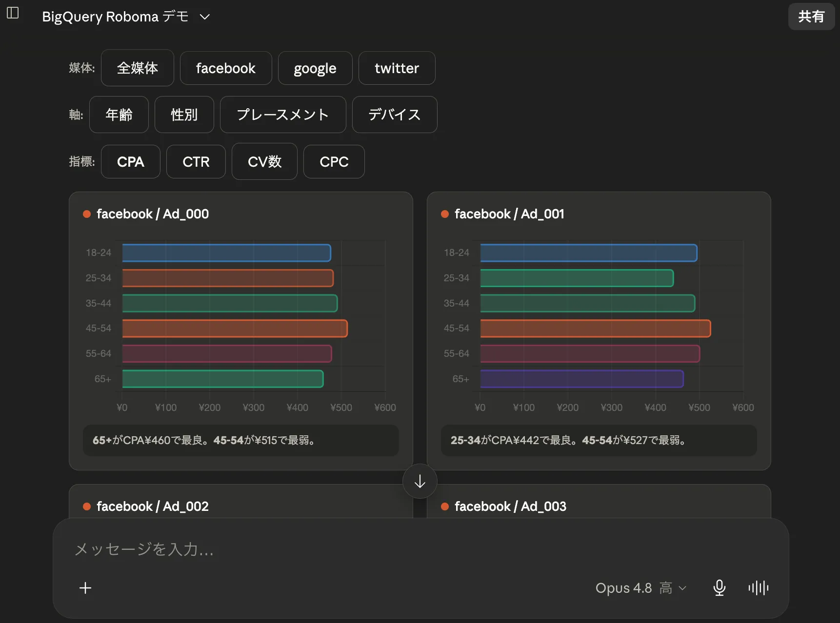Click the microphone dictation icon
This screenshot has width=840, height=623.
pos(720,588)
